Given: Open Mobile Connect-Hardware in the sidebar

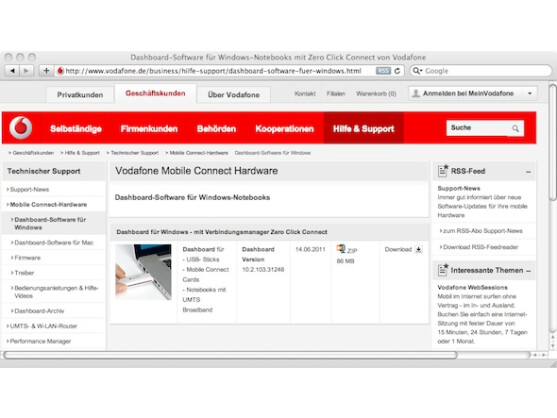Looking at the screenshot, I should pos(48,205).
